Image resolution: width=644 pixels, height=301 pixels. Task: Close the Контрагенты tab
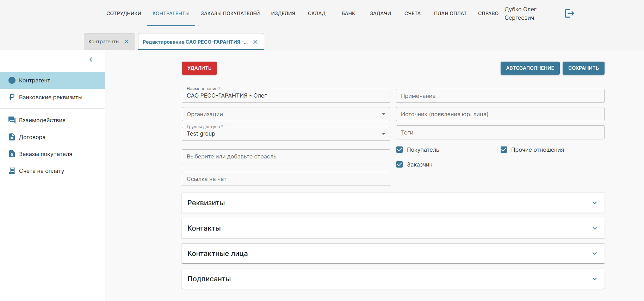coord(126,42)
